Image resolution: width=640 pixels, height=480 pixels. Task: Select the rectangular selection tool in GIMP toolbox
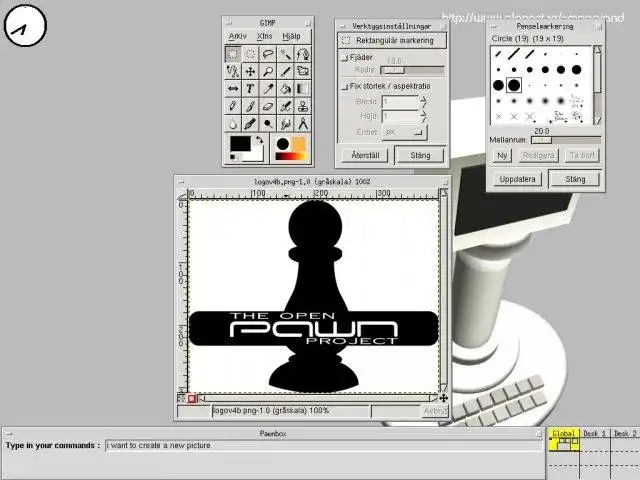(233, 53)
